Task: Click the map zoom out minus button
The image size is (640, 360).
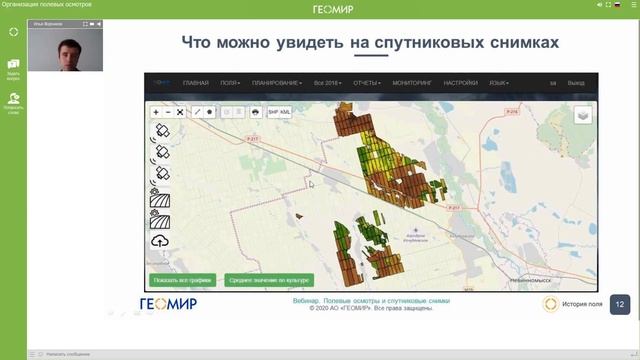Action: pyautogui.click(x=168, y=112)
